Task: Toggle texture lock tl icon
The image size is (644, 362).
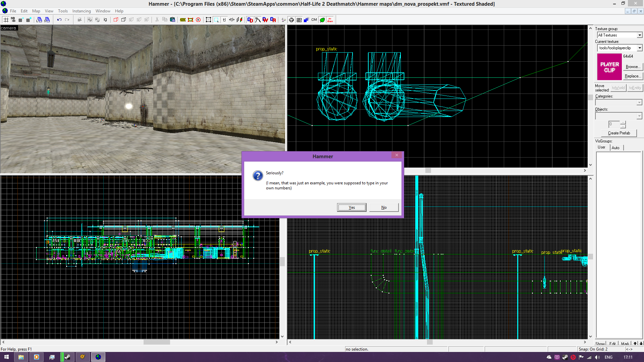Action: (x=224, y=20)
